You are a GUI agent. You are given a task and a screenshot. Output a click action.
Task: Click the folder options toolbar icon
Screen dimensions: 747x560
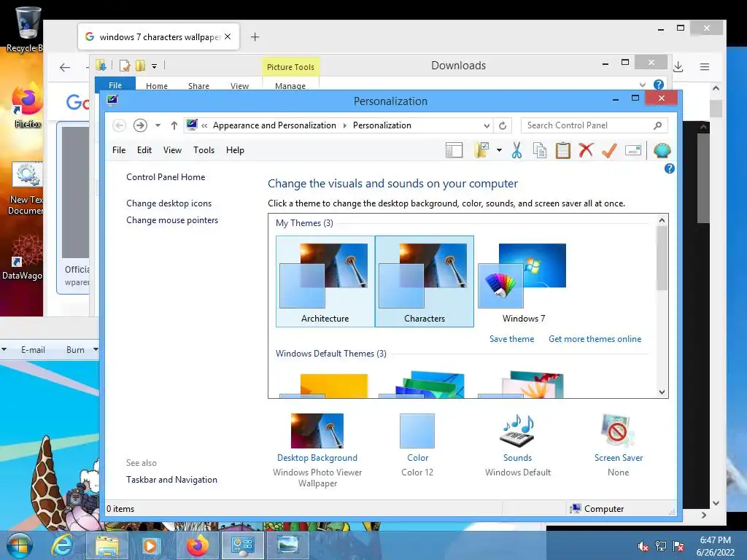[x=481, y=150]
